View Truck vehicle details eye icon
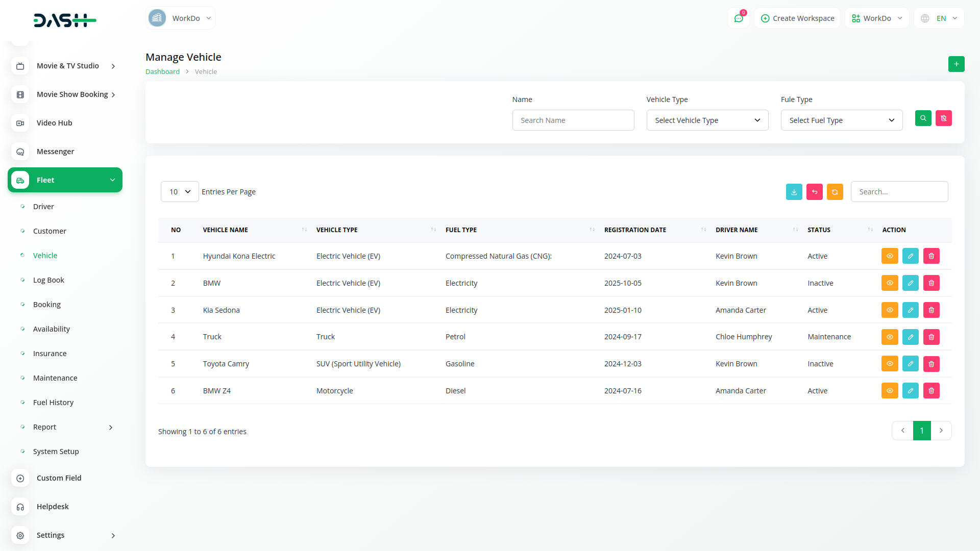 [889, 337]
